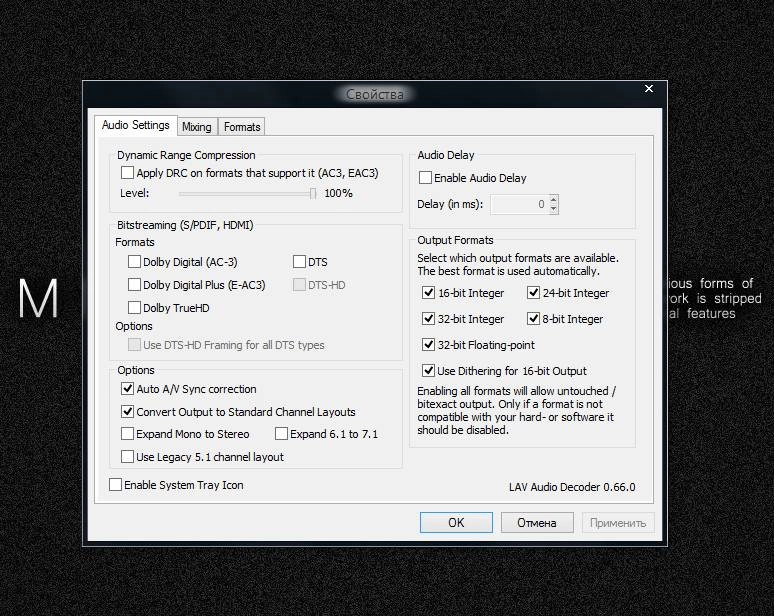Uncheck 8-bit Integer output format
The height and width of the screenshot is (616, 774).
(533, 319)
